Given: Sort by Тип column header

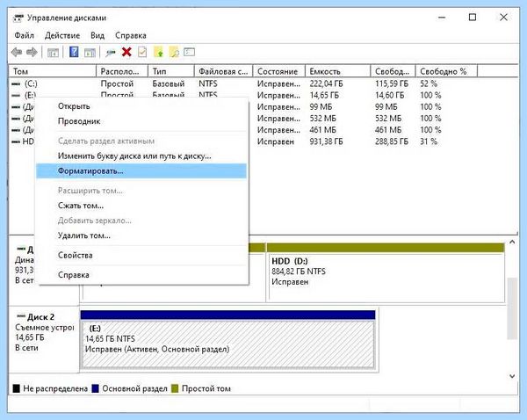Looking at the screenshot, I should pyautogui.click(x=171, y=71).
